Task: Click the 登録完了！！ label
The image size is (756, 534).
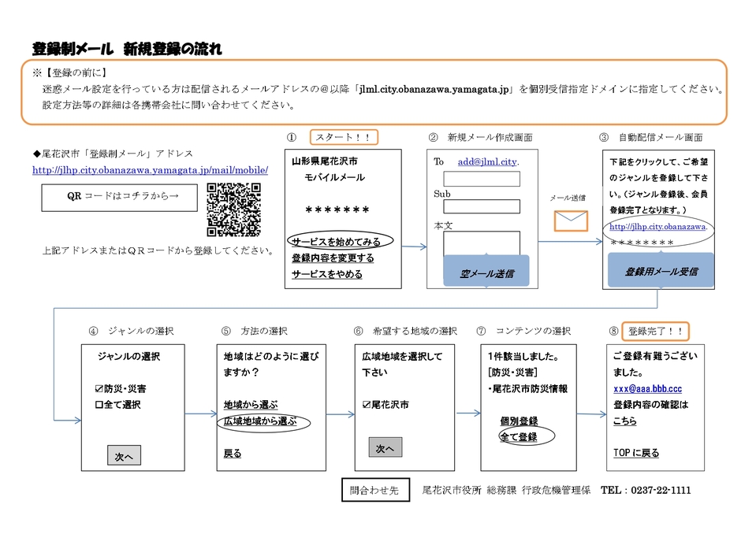Action: pos(656,331)
